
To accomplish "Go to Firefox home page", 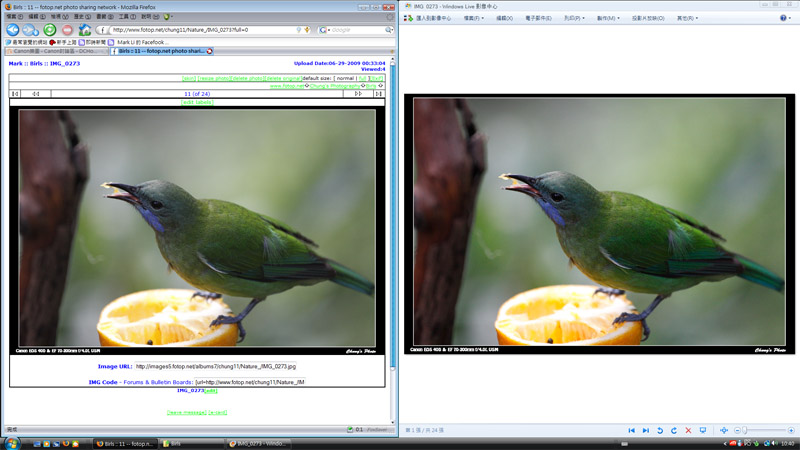I will coord(84,30).
